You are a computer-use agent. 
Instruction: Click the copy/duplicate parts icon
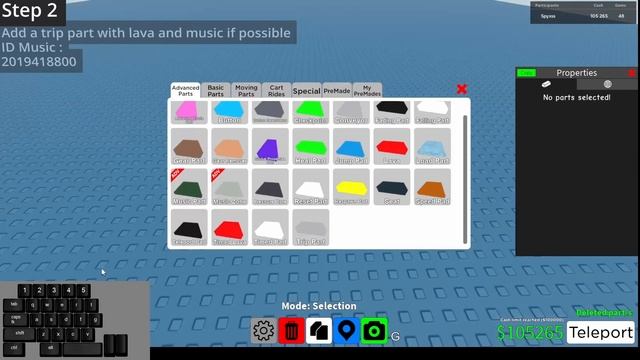(x=319, y=331)
